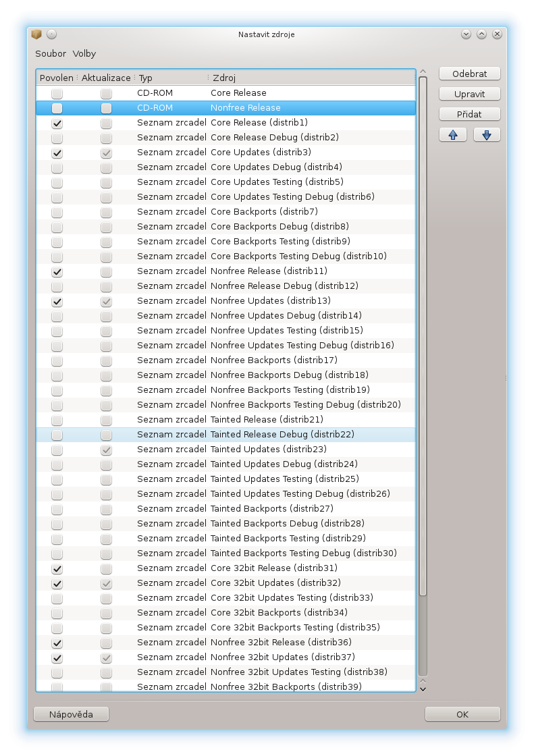Click the Typ column header
534x756 pixels.
(171, 78)
